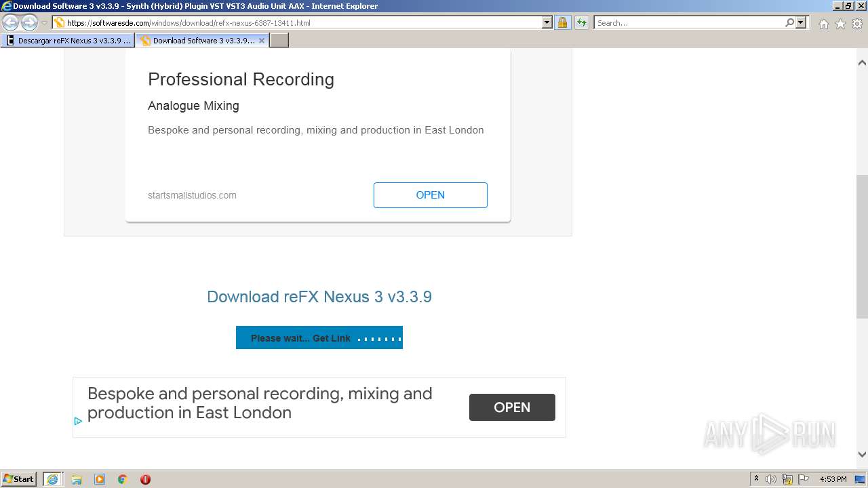Click the Download reFX Nexus 3 v3.3.9 heading

pyautogui.click(x=319, y=297)
